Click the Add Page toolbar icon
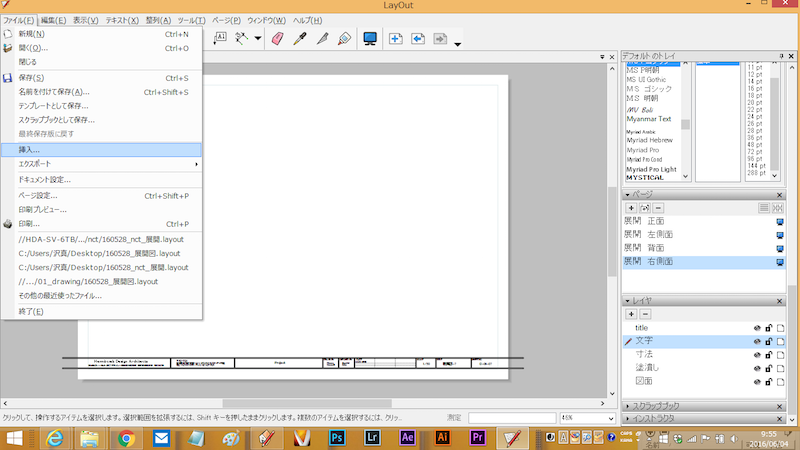The height and width of the screenshot is (450, 800). tap(396, 39)
